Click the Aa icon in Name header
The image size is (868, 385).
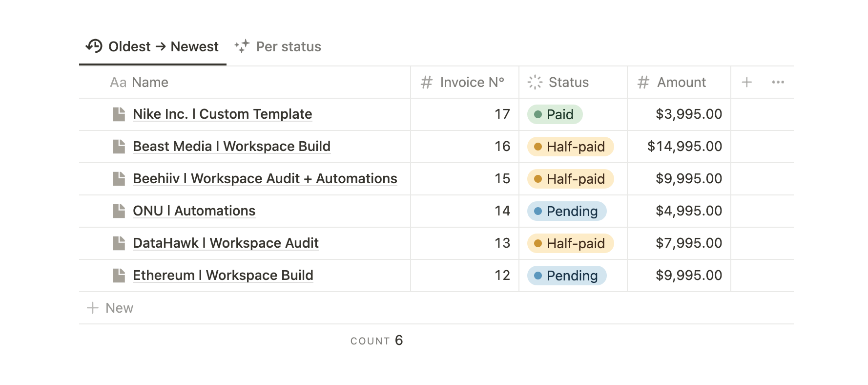coord(118,83)
